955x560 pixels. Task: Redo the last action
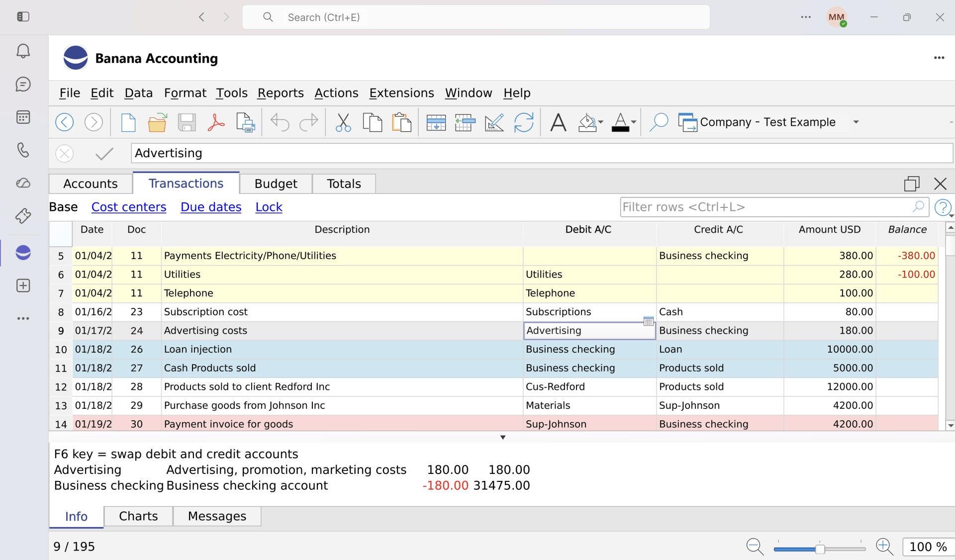[309, 122]
